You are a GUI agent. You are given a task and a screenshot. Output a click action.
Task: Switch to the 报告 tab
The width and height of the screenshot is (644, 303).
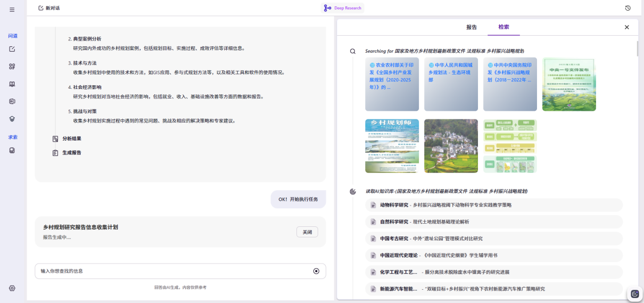click(472, 27)
